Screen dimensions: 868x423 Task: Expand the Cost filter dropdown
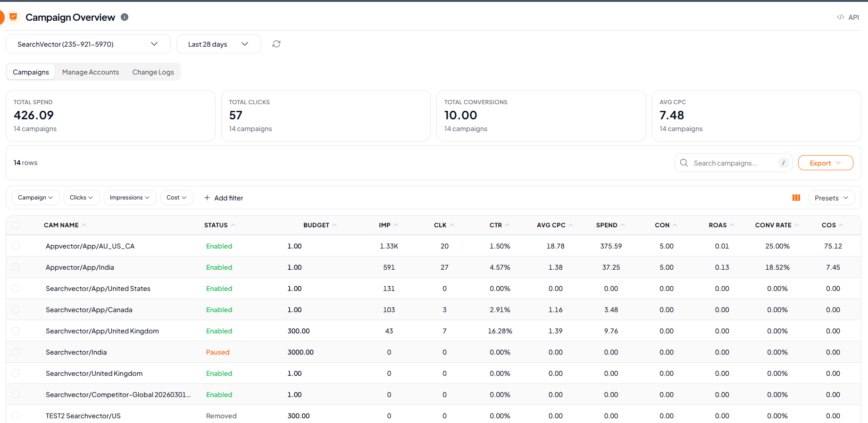[176, 198]
